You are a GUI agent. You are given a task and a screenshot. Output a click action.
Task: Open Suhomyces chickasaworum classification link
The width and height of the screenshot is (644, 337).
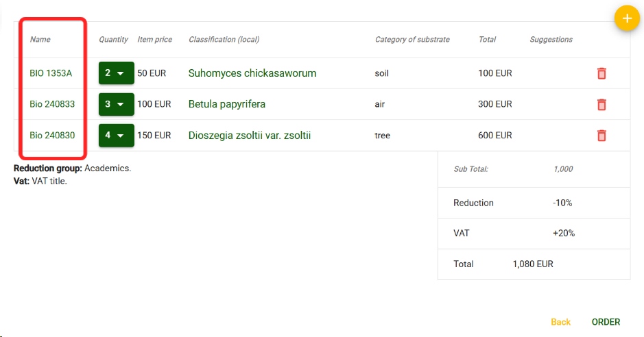(252, 73)
